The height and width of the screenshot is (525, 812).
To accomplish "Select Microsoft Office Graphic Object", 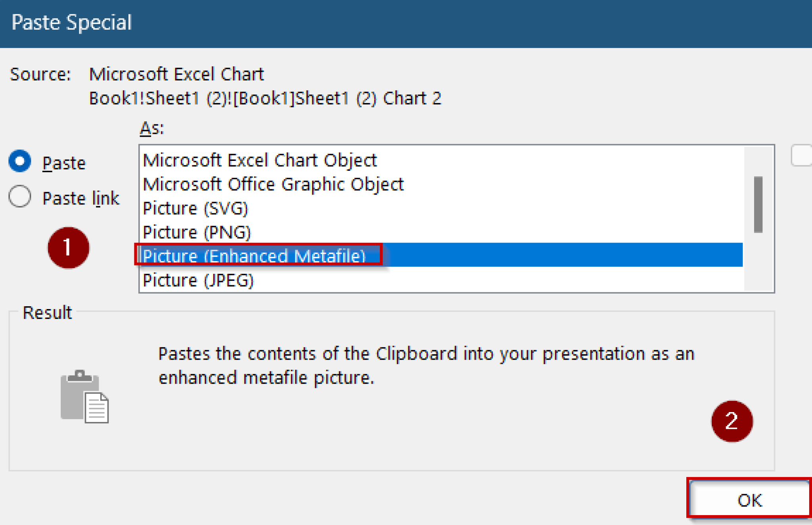I will click(x=273, y=183).
